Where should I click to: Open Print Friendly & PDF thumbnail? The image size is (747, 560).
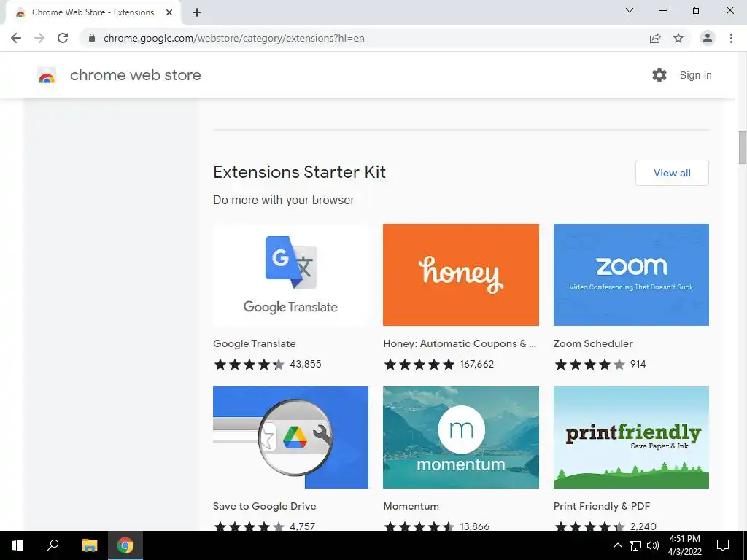tap(631, 437)
